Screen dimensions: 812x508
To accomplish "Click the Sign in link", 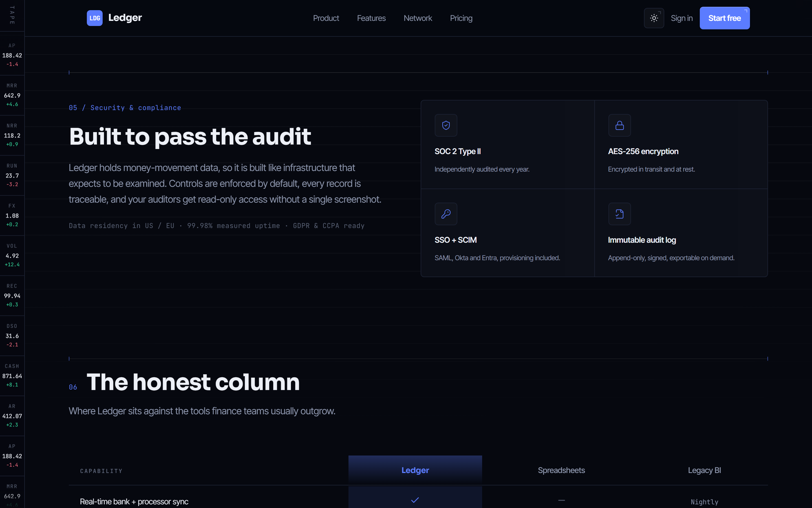I will [x=681, y=18].
